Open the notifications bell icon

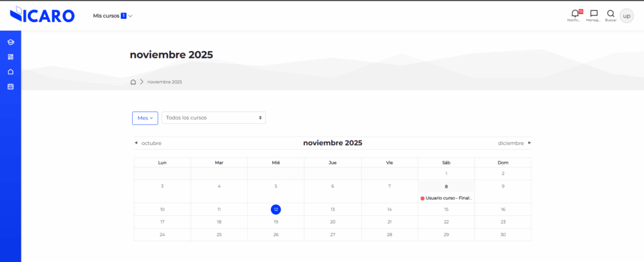[575, 14]
